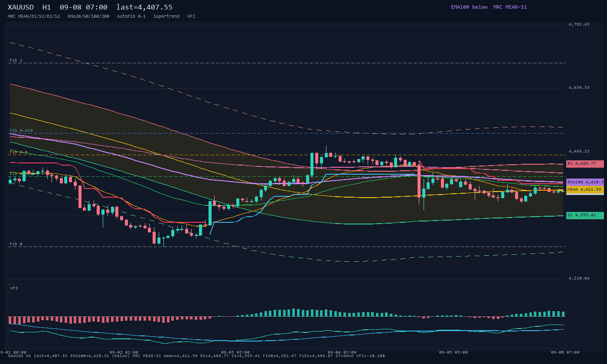Select the AutoFib 0-1 legend entry
The width and height of the screenshot is (607, 364).
[x=131, y=16]
